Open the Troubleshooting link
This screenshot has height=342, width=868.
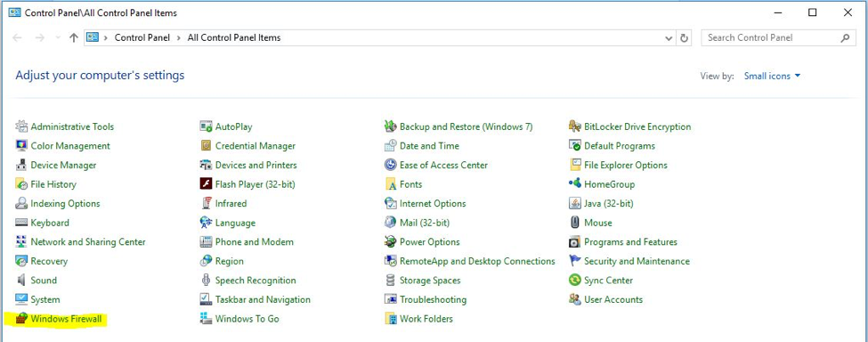[433, 299]
